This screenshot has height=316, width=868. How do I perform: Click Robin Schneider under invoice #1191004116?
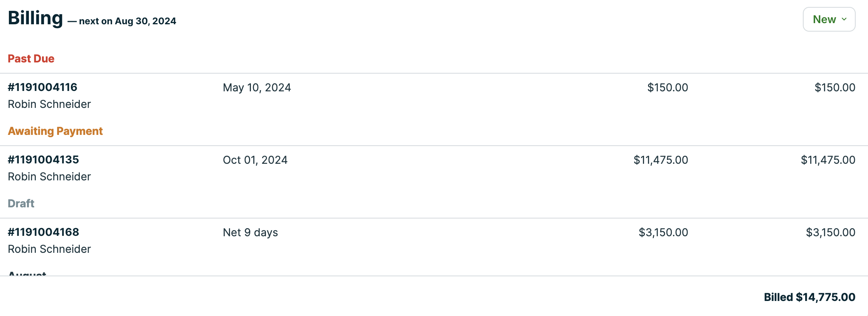tap(49, 104)
